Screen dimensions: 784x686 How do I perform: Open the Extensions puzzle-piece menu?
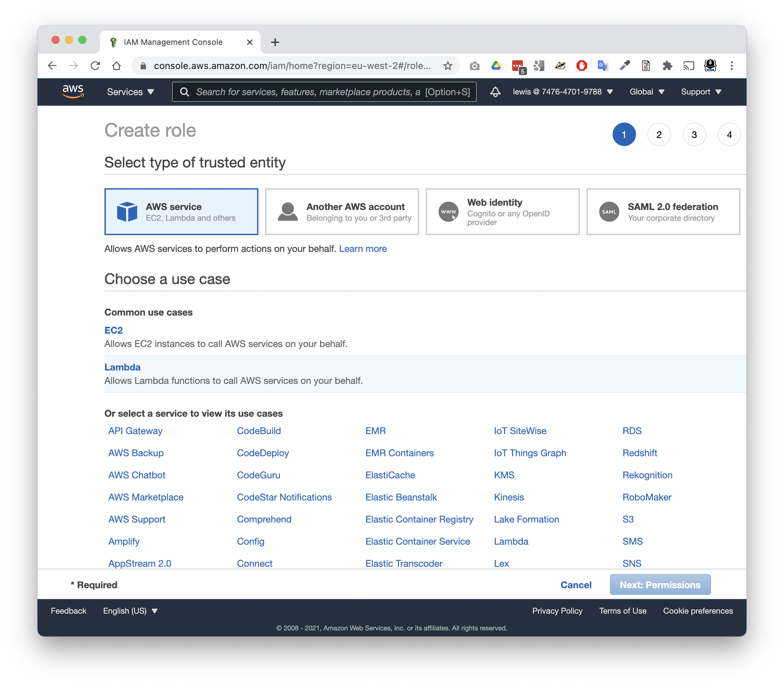point(667,66)
